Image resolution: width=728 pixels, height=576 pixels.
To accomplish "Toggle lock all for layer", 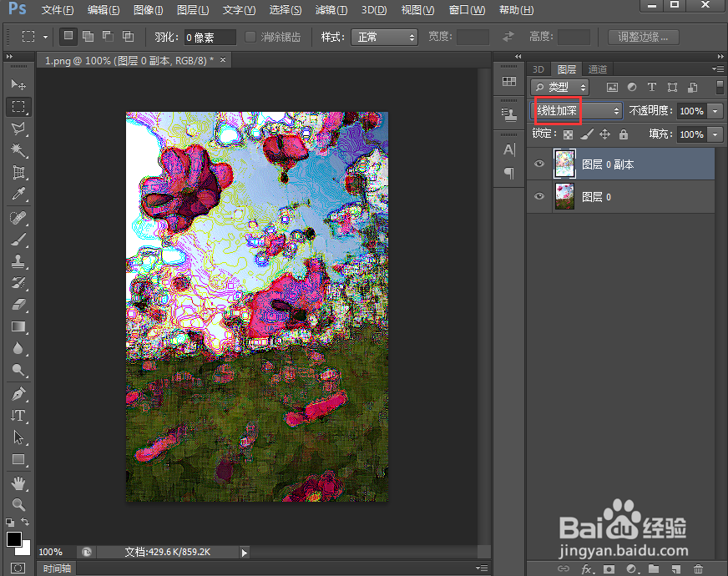I will point(624,134).
